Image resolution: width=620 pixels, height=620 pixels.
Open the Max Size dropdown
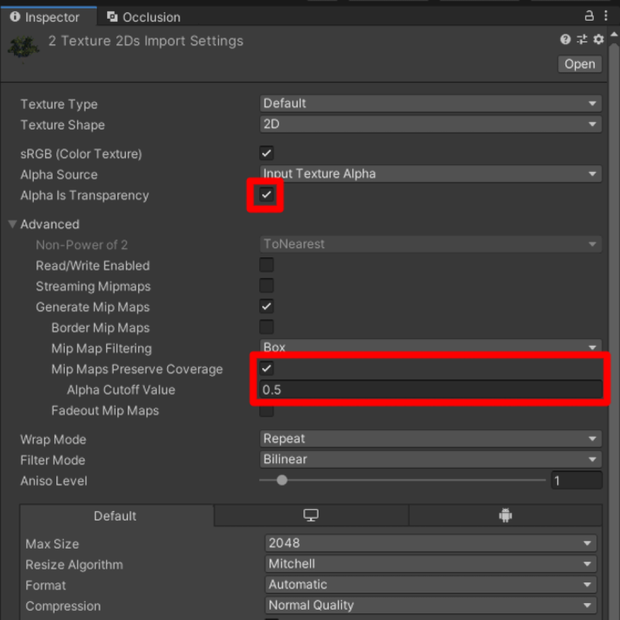[431, 543]
